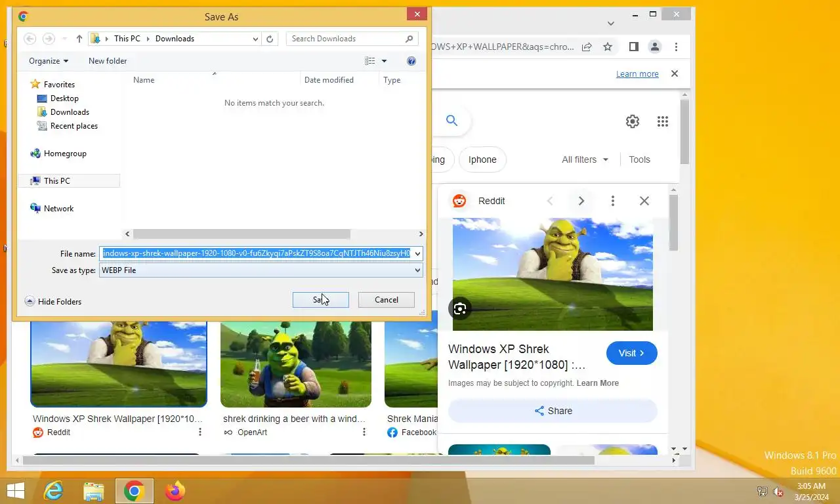Click the File name text field

point(256,253)
